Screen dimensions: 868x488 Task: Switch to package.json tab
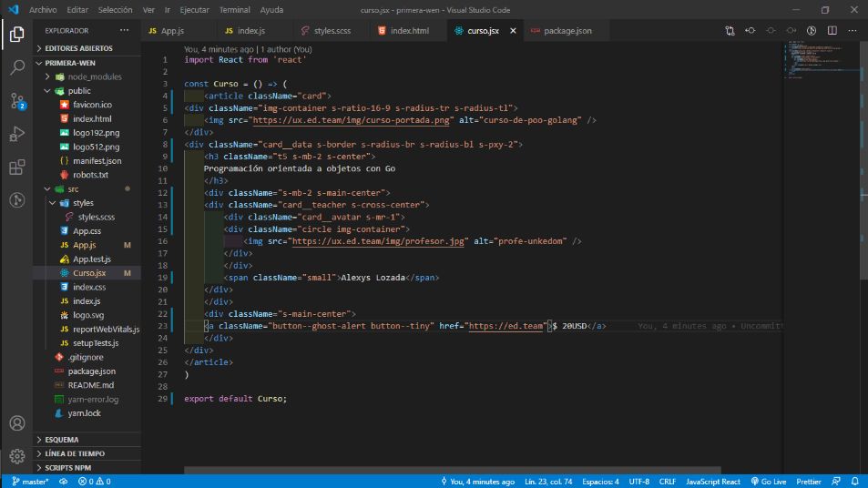(x=567, y=31)
